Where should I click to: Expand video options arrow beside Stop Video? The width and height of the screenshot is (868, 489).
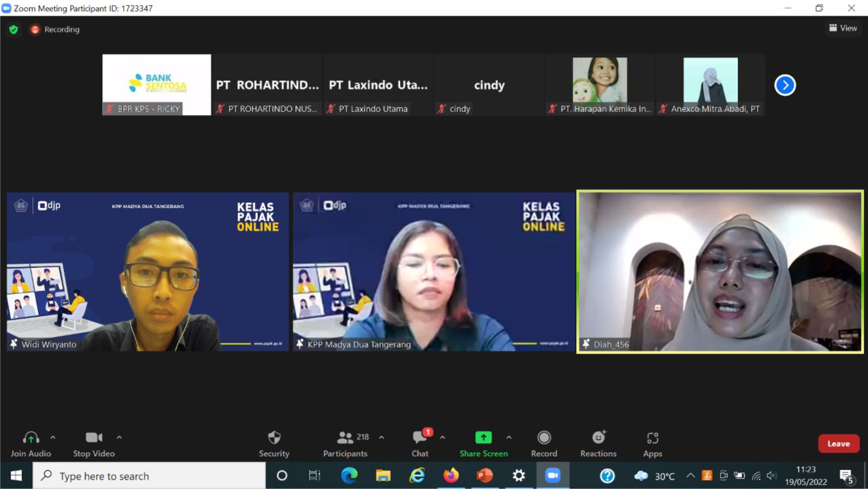(x=119, y=437)
